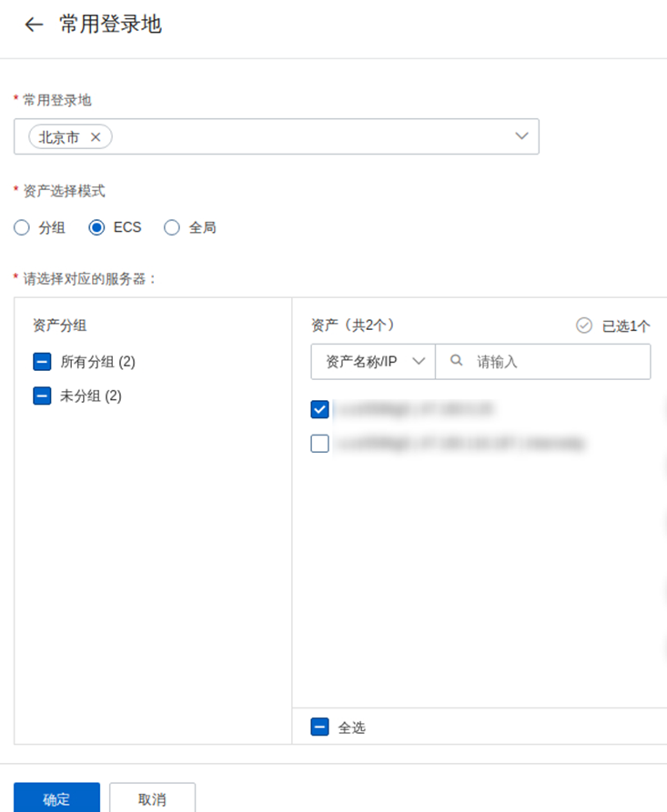Image resolution: width=667 pixels, height=812 pixels.
Task: Click the 确定 button
Action: (x=56, y=798)
